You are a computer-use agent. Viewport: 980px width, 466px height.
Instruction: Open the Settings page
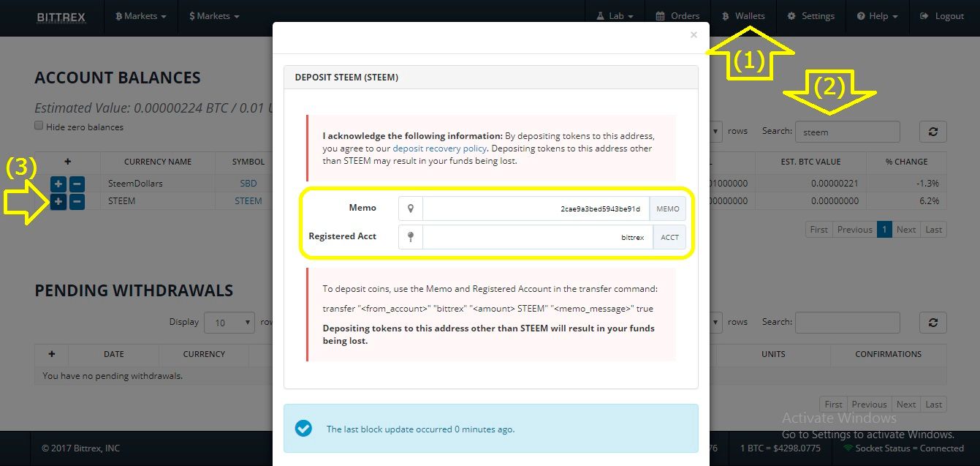pos(811,16)
